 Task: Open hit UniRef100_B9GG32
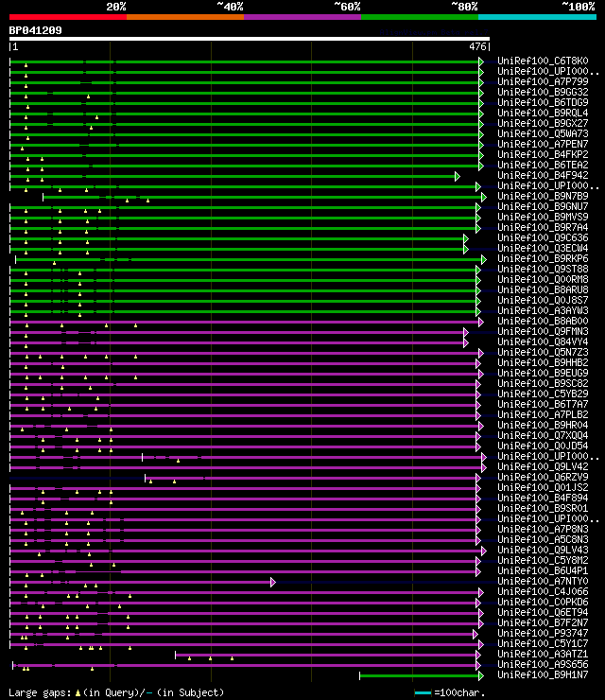(x=543, y=92)
